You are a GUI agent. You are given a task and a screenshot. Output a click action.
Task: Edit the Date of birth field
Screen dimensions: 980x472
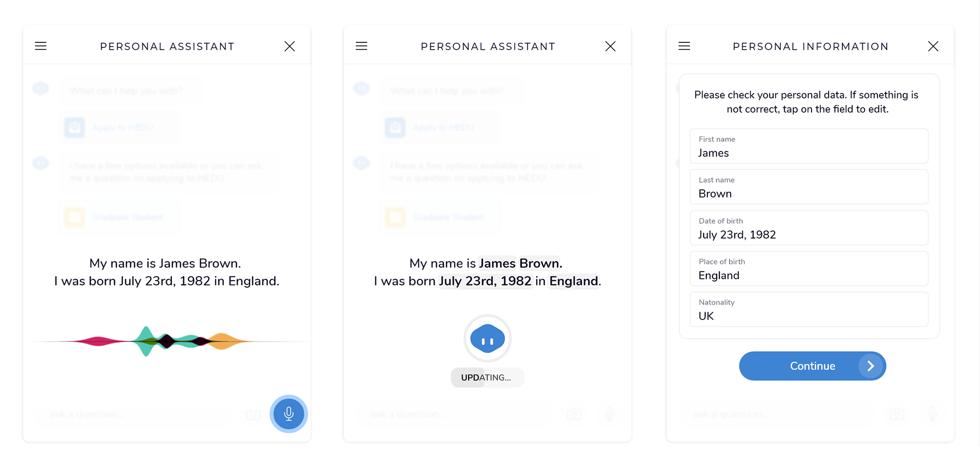coord(809,228)
